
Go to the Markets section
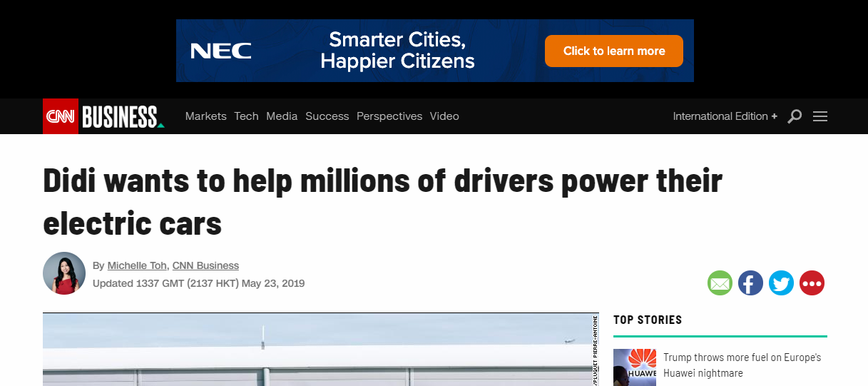pyautogui.click(x=205, y=116)
